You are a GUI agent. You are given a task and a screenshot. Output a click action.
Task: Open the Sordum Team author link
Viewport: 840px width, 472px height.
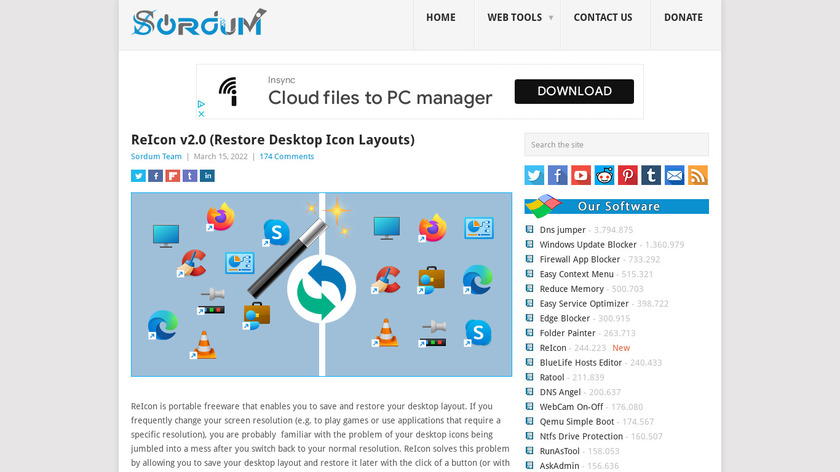click(156, 156)
